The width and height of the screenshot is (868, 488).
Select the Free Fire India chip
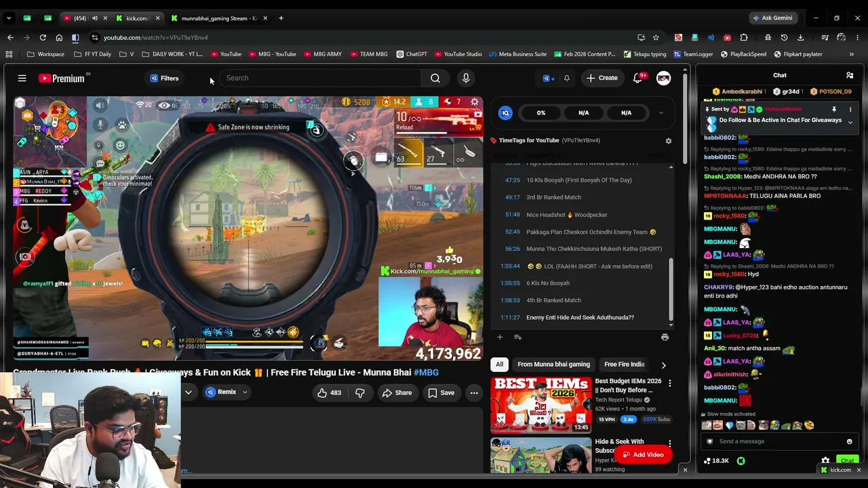click(624, 365)
